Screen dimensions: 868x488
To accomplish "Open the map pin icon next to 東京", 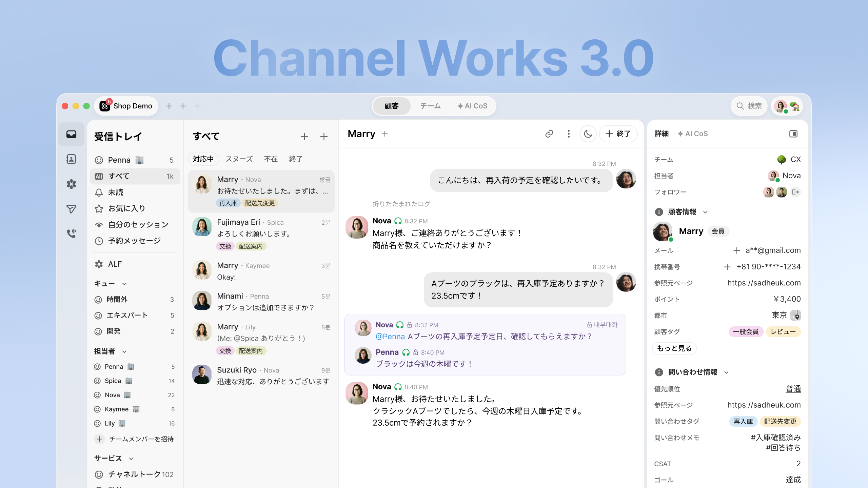I will 795,316.
